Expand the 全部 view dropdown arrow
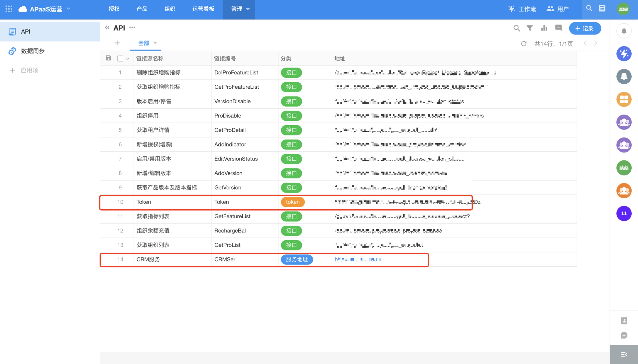 (x=155, y=43)
